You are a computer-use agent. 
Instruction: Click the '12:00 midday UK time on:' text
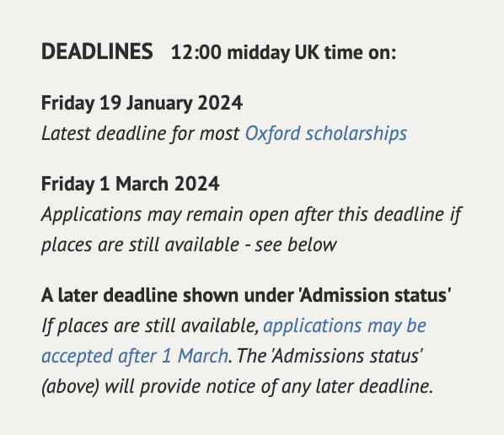[x=283, y=52]
